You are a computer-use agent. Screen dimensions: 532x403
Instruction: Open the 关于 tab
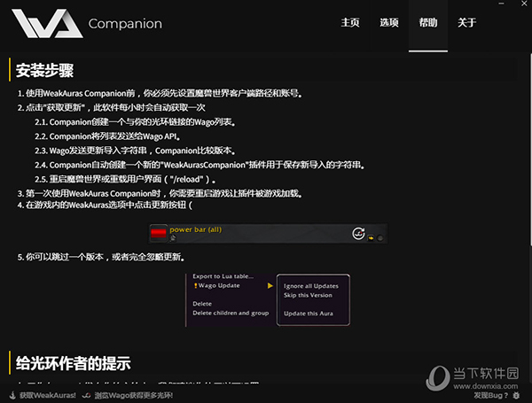coord(467,23)
